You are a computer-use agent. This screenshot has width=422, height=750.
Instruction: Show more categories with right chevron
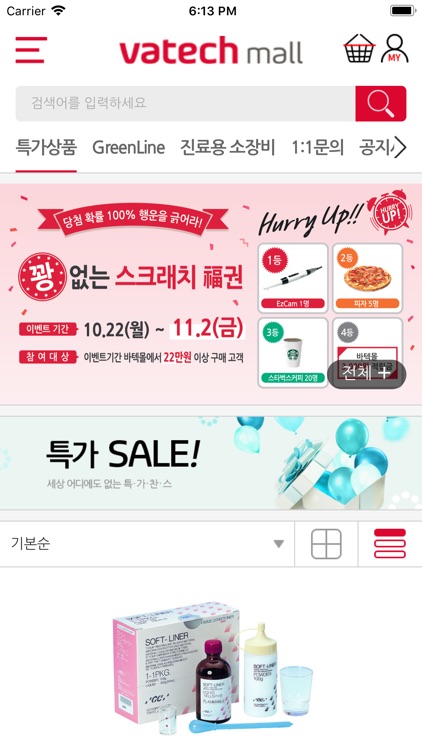(400, 147)
